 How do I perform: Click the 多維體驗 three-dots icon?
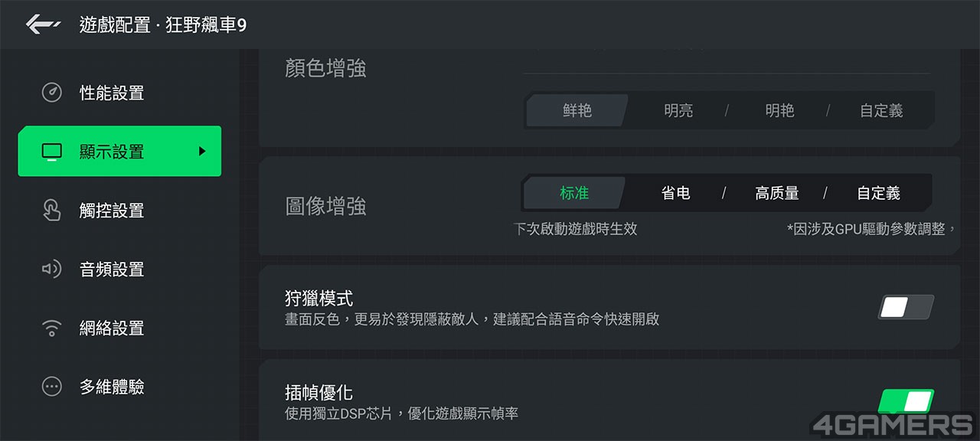click(51, 387)
